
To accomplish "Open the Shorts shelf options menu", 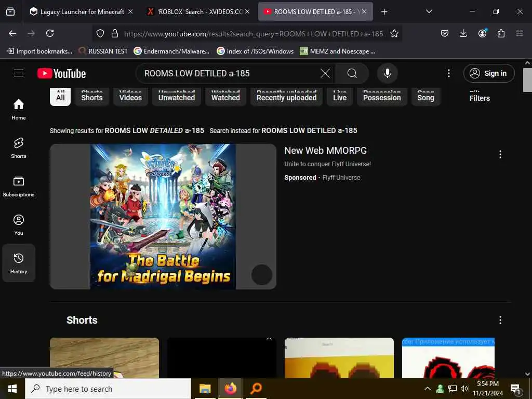I will click(x=500, y=320).
